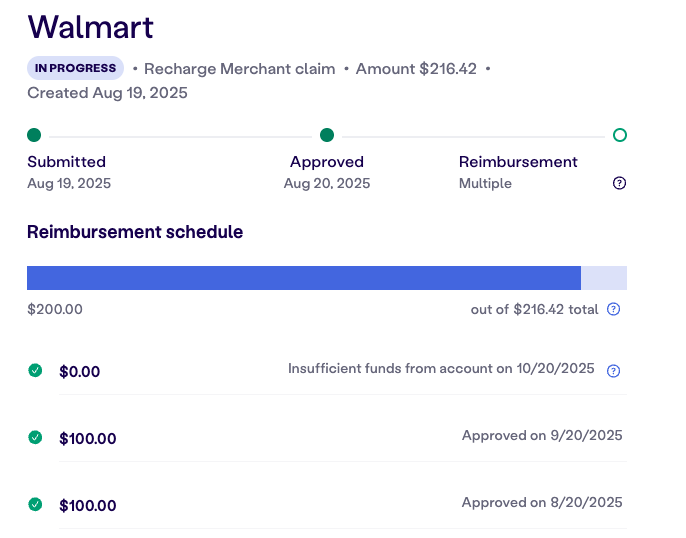Viewport: 686px width, 538px height.
Task: Click the hollow Reimbursement step circle
Action: point(620,135)
